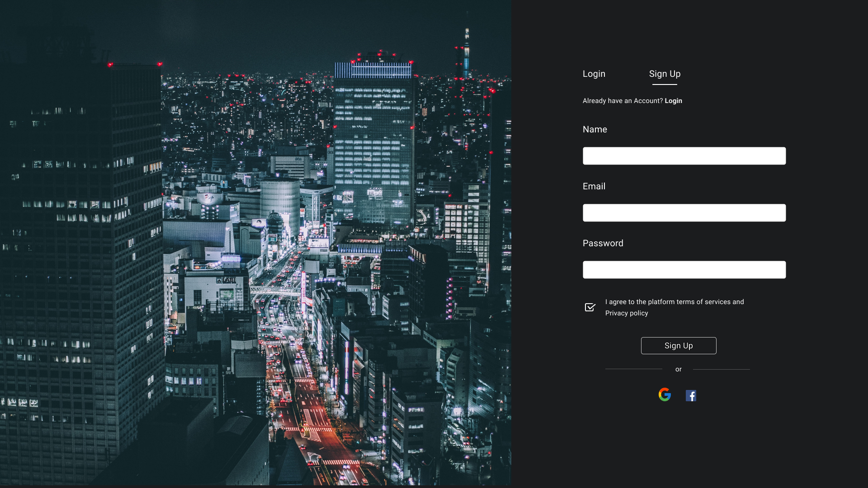Click the underline beneath Sign Up tab
Viewport: 868px width, 488px height.
(x=665, y=84)
